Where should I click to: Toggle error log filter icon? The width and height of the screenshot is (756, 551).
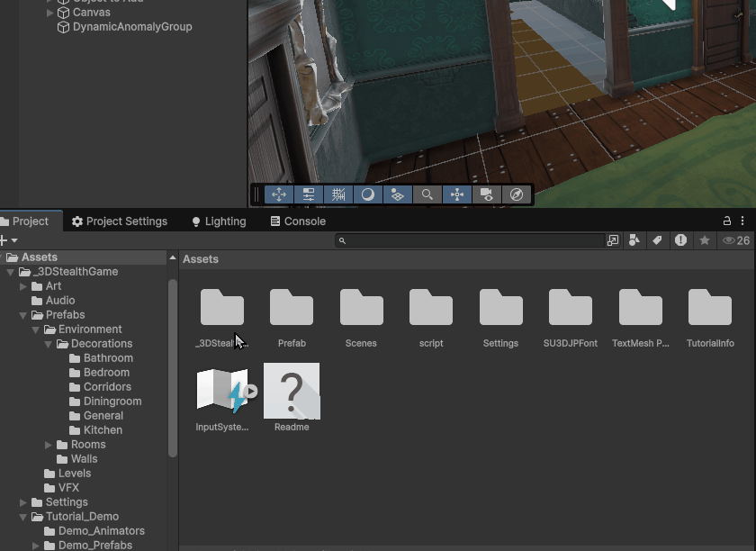click(680, 240)
